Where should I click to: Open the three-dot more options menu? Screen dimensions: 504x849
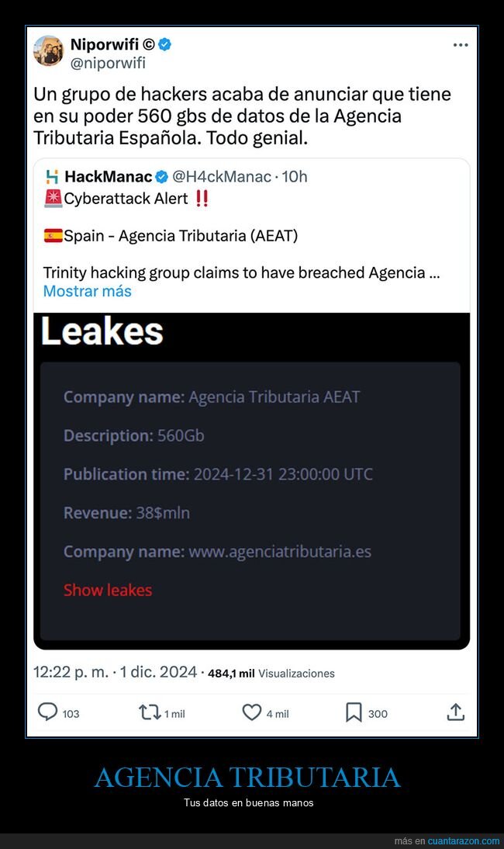click(461, 45)
